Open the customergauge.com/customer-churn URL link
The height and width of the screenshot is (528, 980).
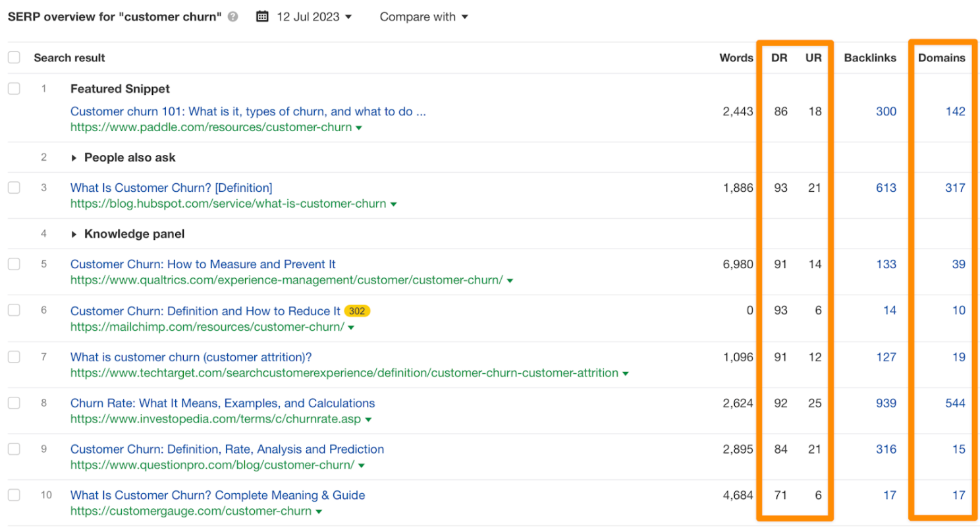pyautogui.click(x=190, y=511)
